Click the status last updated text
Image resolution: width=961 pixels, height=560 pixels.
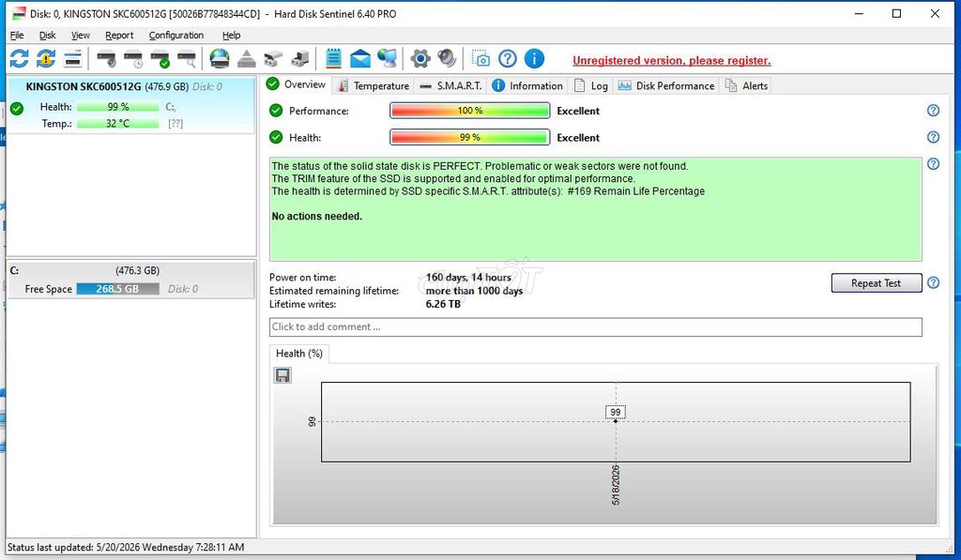[x=126, y=547]
